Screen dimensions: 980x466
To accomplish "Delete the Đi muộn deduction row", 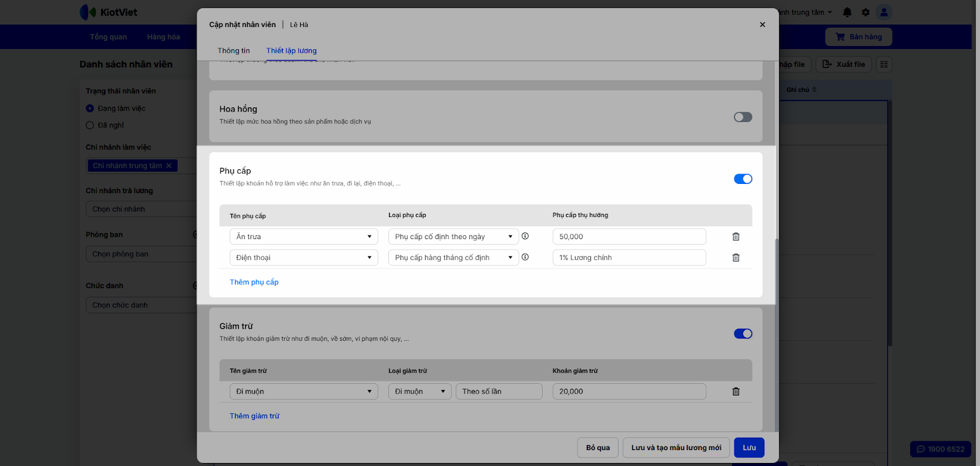I will click(736, 392).
